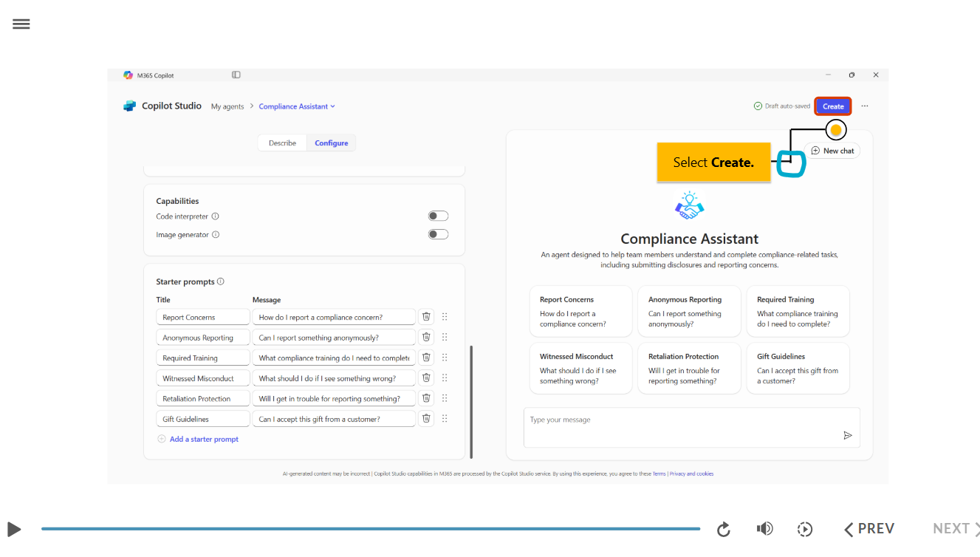Go to the PREV slide

click(869, 529)
